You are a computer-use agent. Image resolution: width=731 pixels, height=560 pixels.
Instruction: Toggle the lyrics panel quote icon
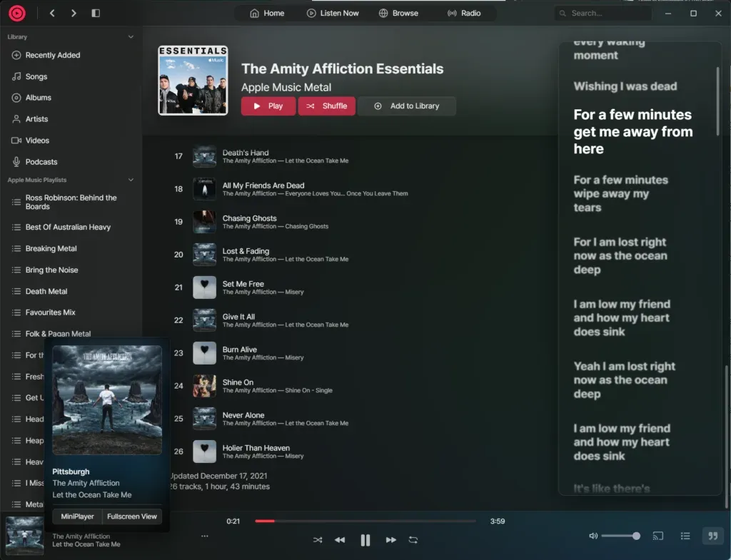pyautogui.click(x=713, y=536)
